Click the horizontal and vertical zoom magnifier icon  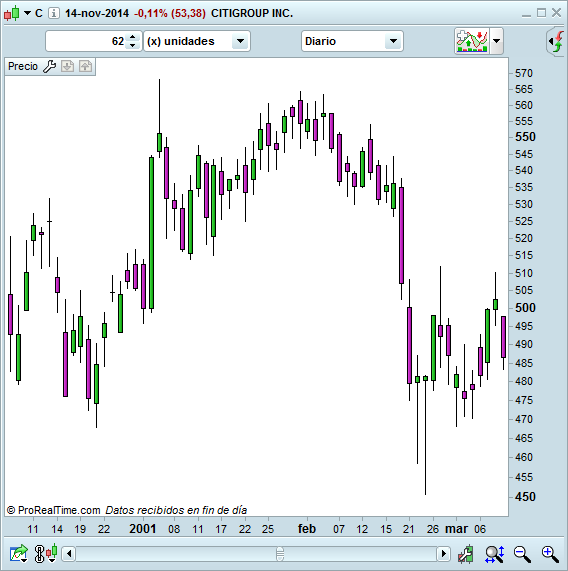(494, 554)
